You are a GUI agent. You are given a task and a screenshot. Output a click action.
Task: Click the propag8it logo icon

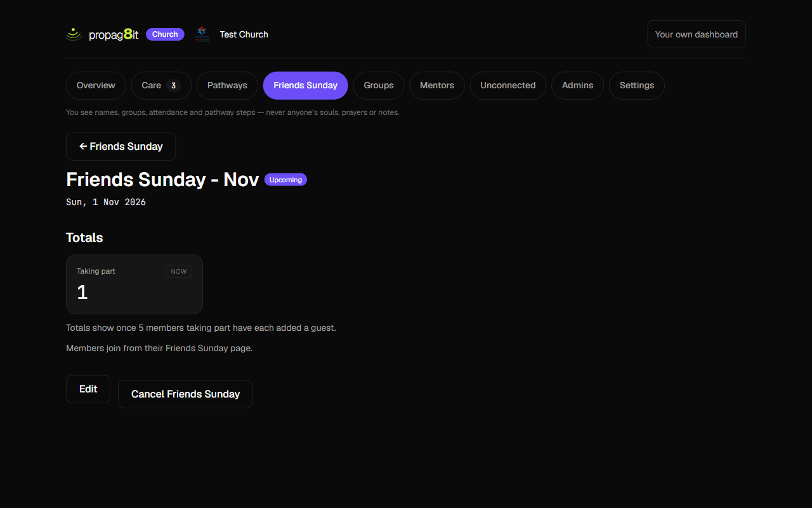[x=74, y=34]
